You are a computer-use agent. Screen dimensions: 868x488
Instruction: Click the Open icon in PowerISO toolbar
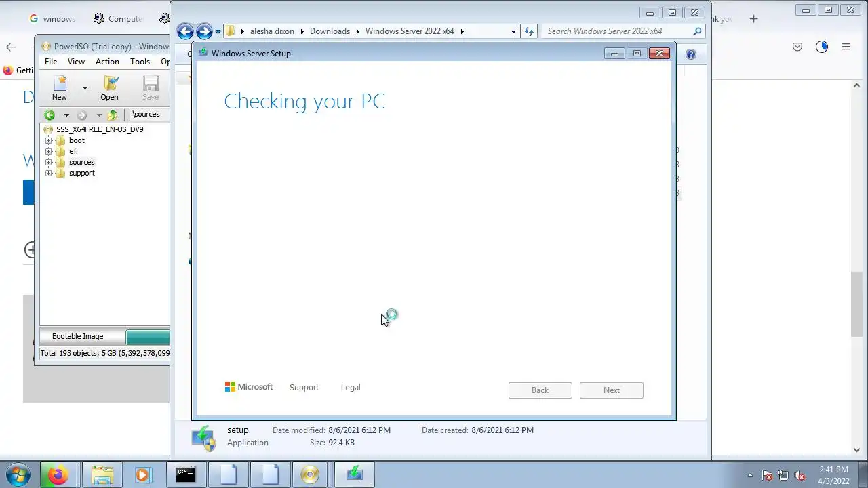tap(109, 88)
